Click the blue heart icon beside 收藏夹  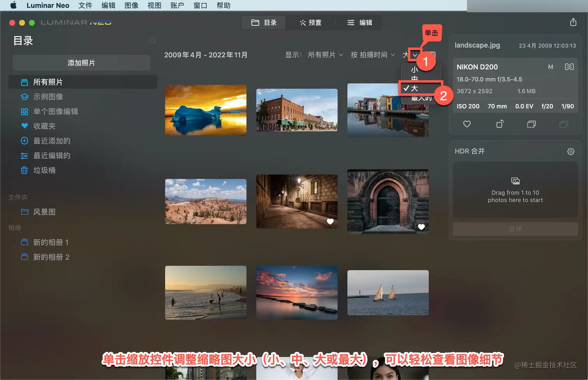24,126
